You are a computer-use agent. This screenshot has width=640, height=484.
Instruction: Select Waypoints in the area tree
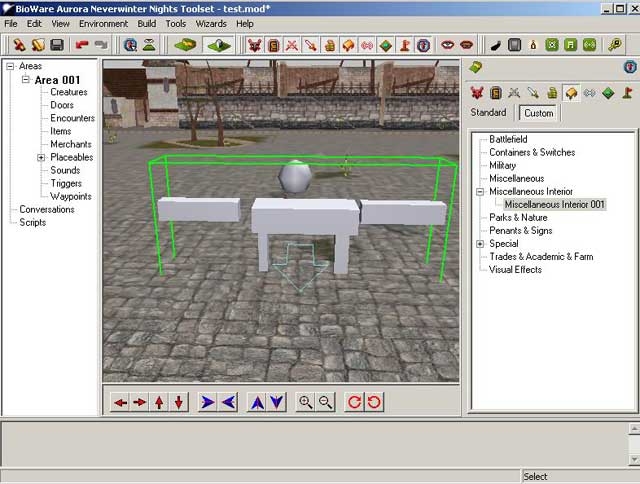pyautogui.click(x=71, y=196)
